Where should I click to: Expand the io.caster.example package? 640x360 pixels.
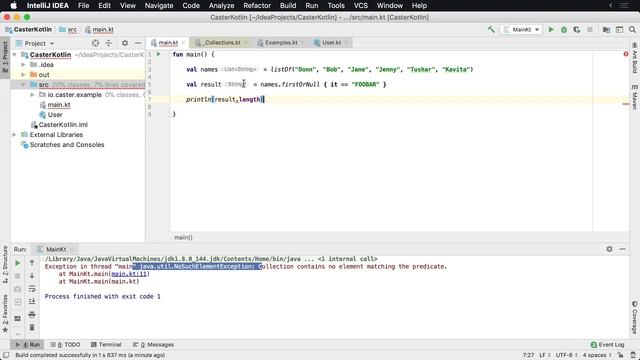pos(32,95)
